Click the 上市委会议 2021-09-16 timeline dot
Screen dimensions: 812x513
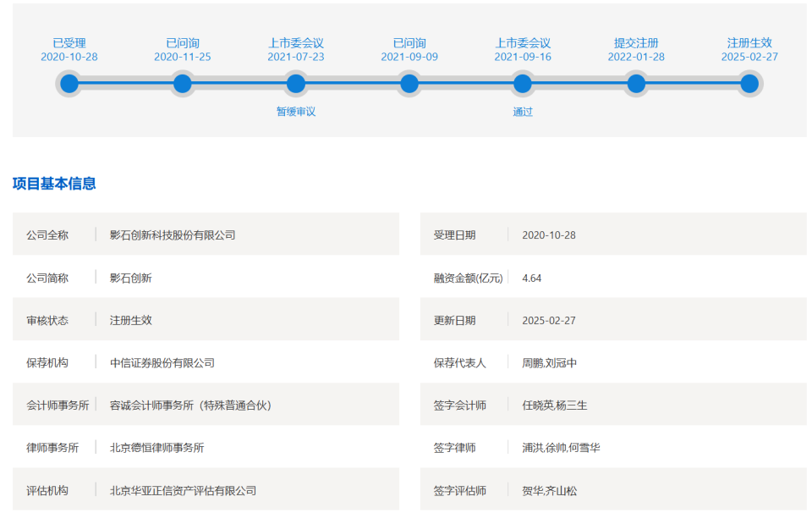523,84
